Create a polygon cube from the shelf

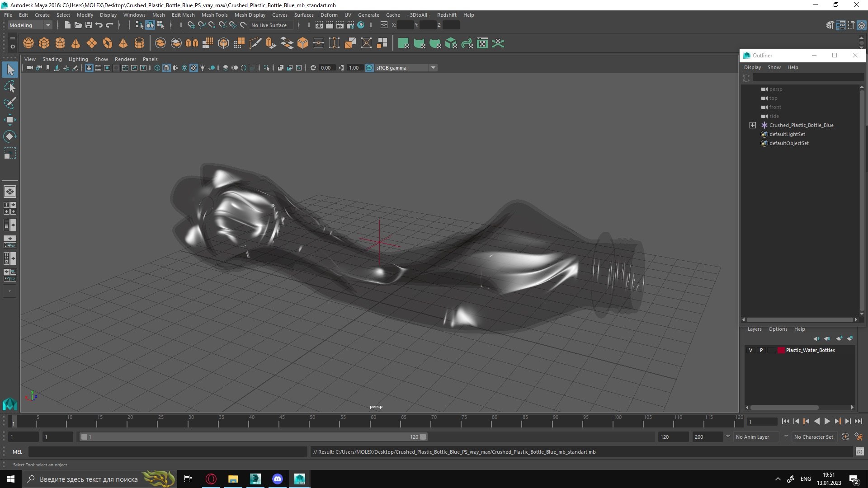tap(44, 43)
